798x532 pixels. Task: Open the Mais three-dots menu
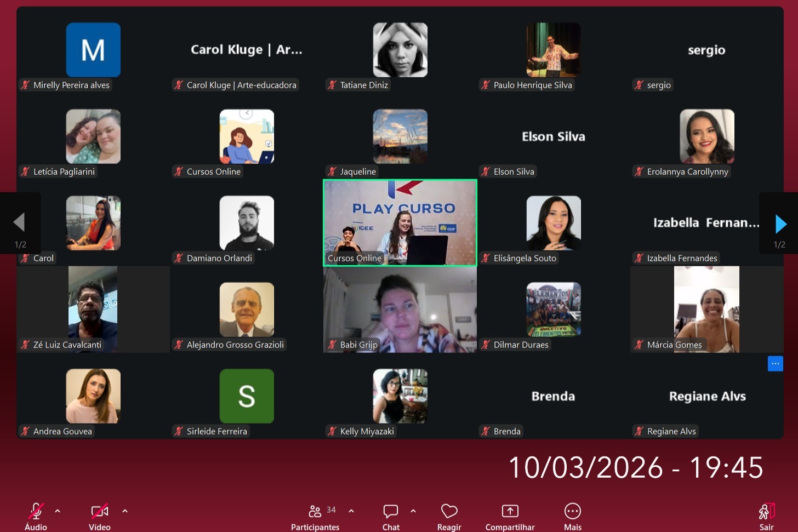573,511
